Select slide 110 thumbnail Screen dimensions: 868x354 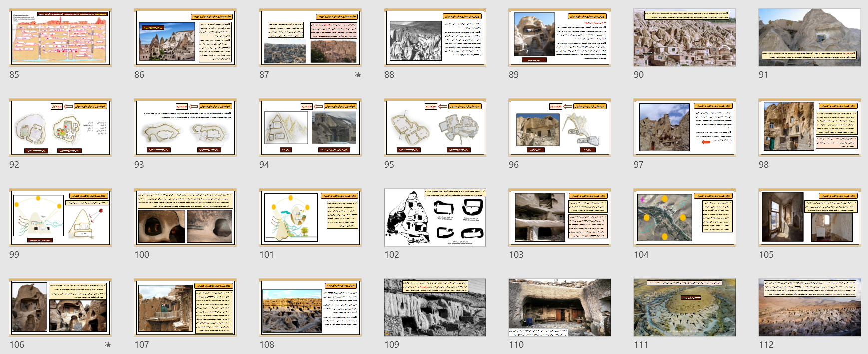point(559,308)
